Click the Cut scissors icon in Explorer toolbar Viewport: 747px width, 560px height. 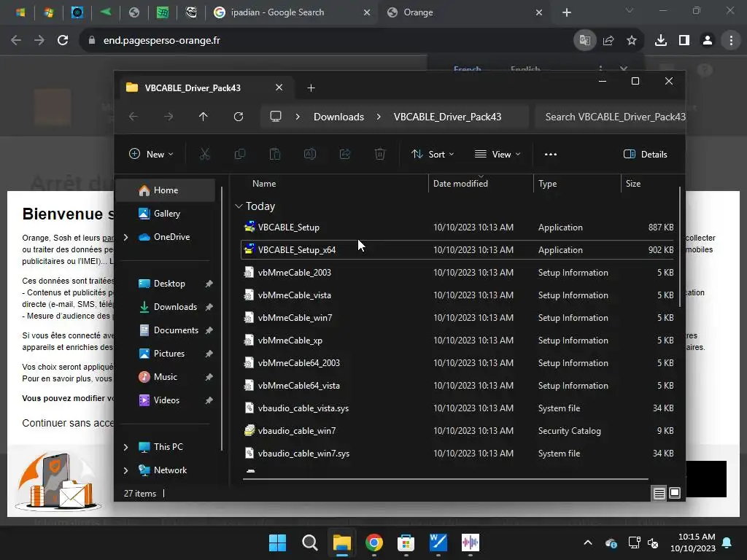coord(204,154)
